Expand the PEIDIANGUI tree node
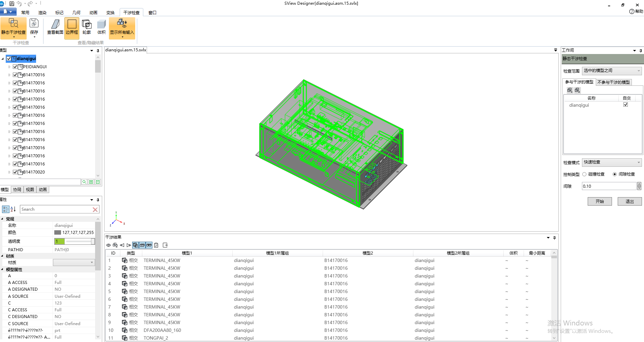 9,67
